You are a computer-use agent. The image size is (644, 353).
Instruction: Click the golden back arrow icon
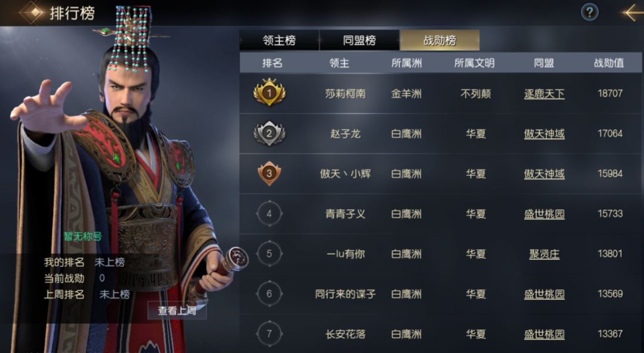coord(632,13)
